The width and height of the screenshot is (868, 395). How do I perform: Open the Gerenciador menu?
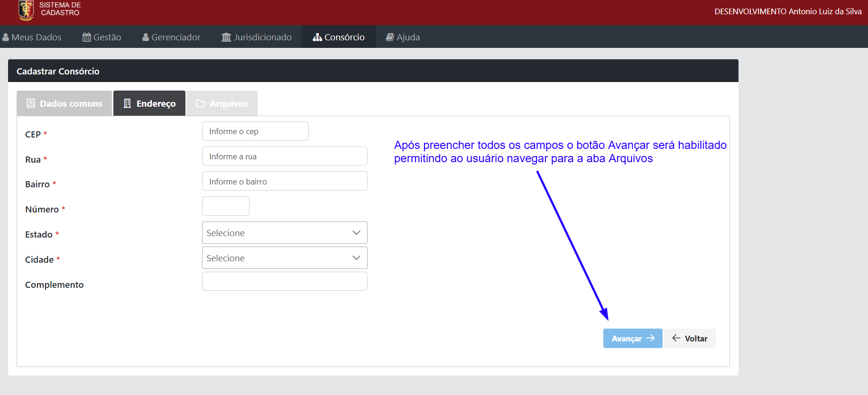click(171, 37)
